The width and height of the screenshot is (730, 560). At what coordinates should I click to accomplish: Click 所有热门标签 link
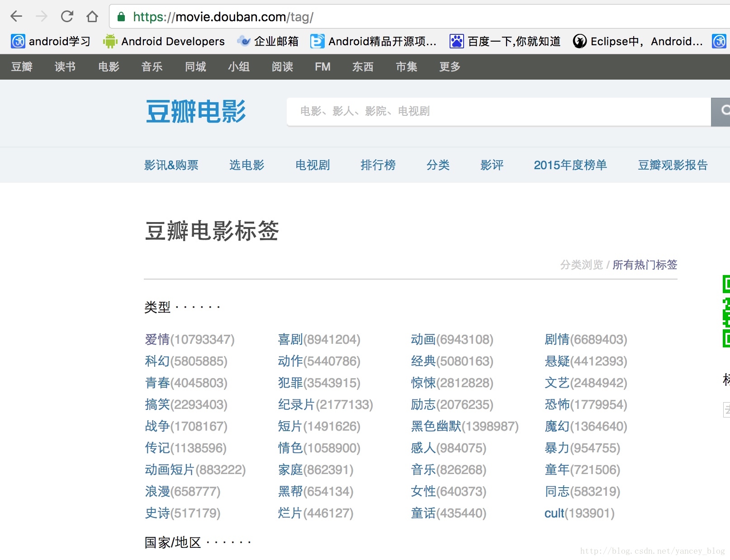pos(645,265)
